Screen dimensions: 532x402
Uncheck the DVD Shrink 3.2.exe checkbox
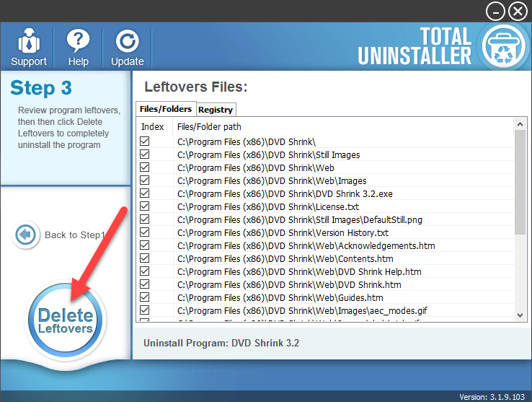click(145, 193)
